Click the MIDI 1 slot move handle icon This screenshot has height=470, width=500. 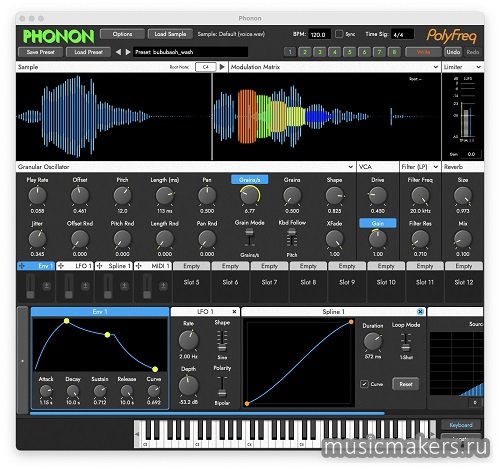[139, 266]
